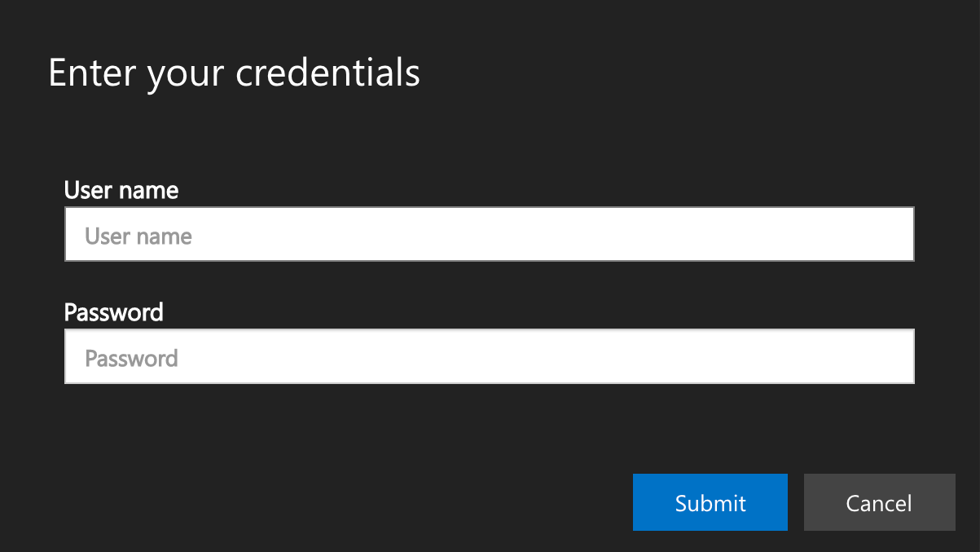
Task: Click the "Enter your credentials" heading
Action: coord(234,73)
